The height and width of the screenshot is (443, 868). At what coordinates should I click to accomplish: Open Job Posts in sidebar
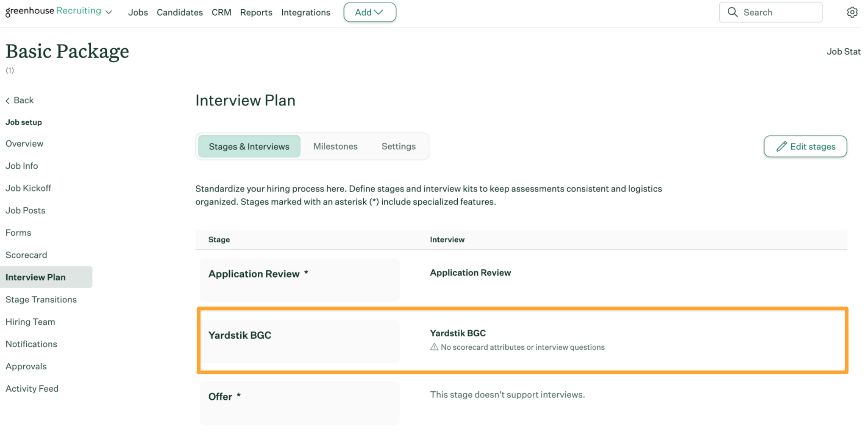pos(25,210)
